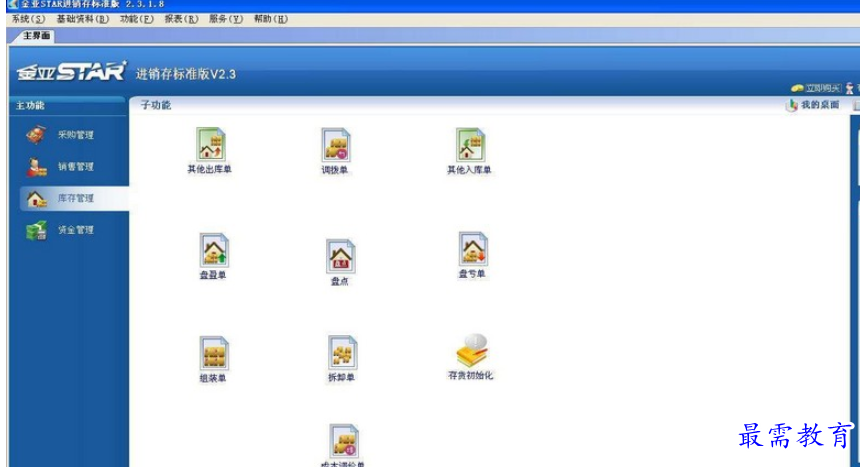Open the 系统(S) menu

tap(28, 19)
